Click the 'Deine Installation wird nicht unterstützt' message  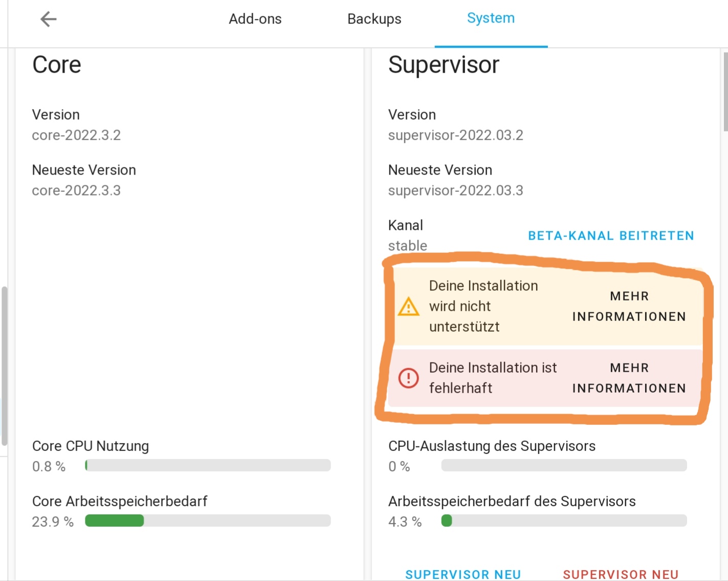tap(483, 306)
